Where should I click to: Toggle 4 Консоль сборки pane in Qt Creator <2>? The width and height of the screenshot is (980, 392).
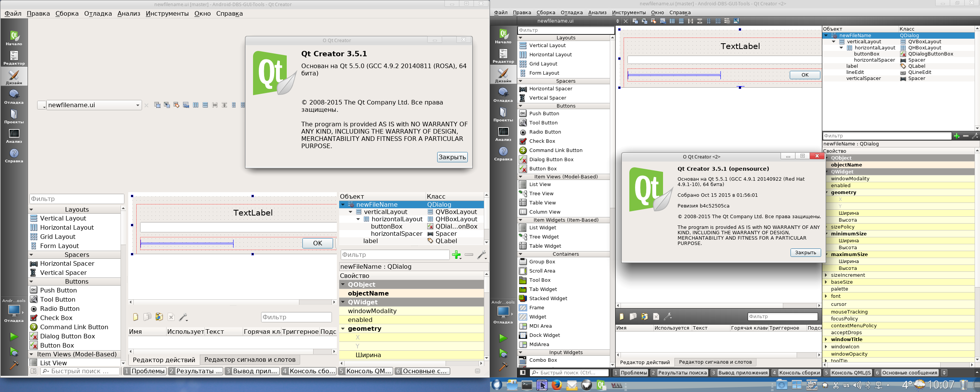pyautogui.click(x=796, y=372)
